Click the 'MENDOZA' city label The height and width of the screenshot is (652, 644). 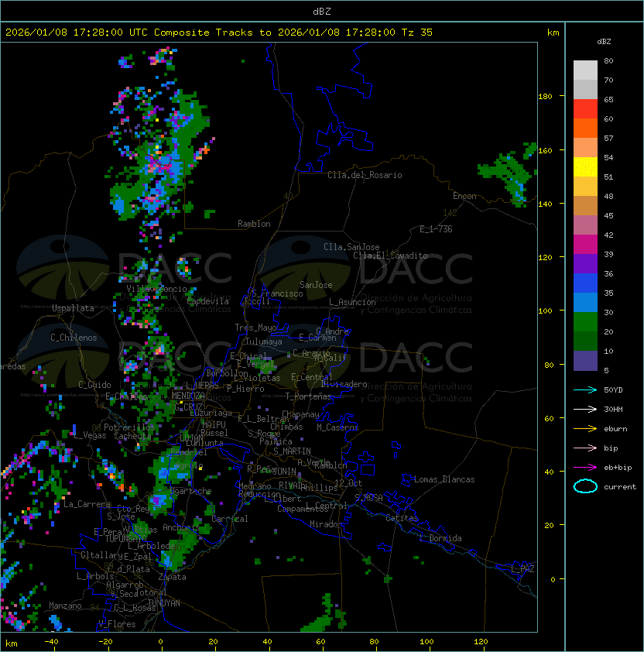188,396
